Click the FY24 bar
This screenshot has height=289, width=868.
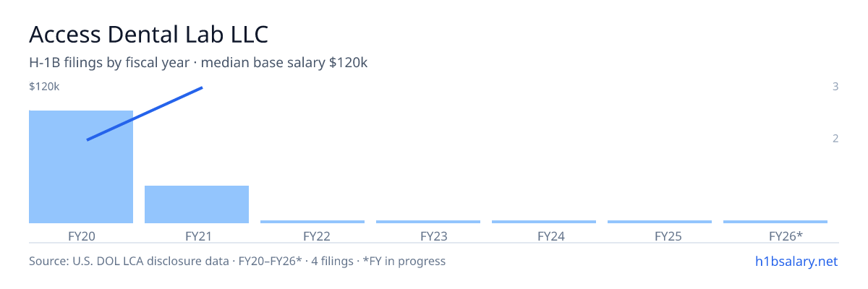(544, 222)
